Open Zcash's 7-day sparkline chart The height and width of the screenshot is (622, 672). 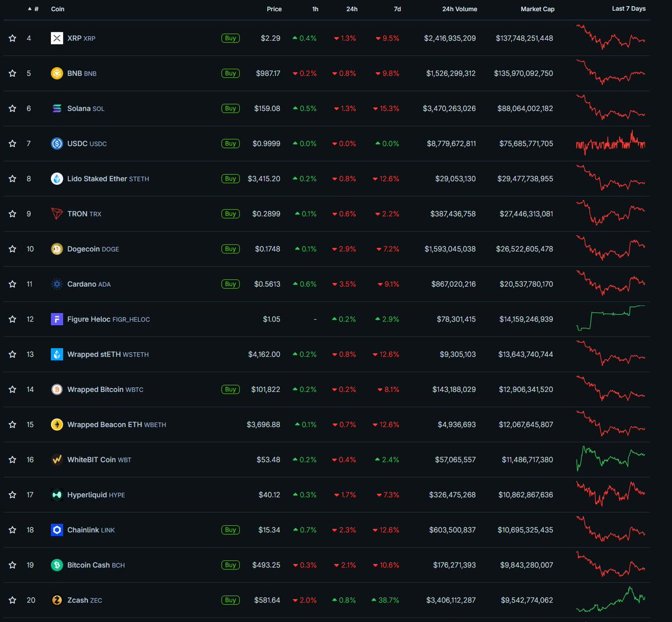(x=610, y=599)
